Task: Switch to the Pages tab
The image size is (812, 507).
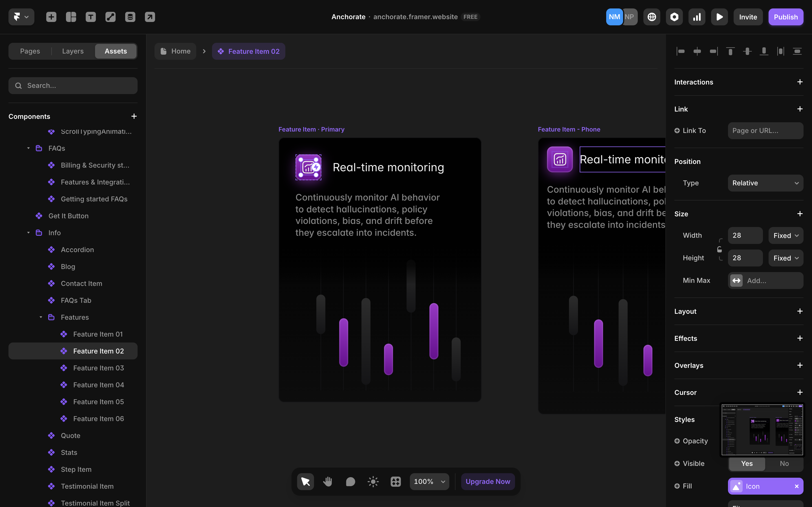Action: [x=30, y=51]
